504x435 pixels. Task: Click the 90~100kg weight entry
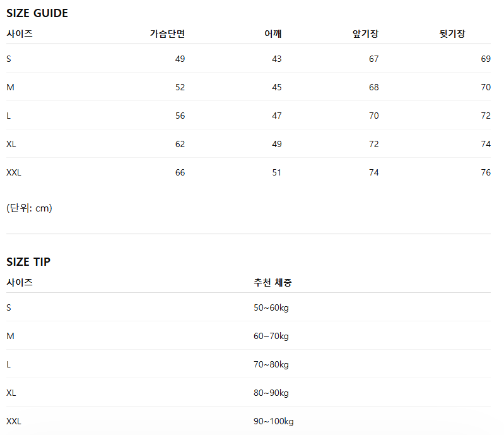tap(274, 422)
